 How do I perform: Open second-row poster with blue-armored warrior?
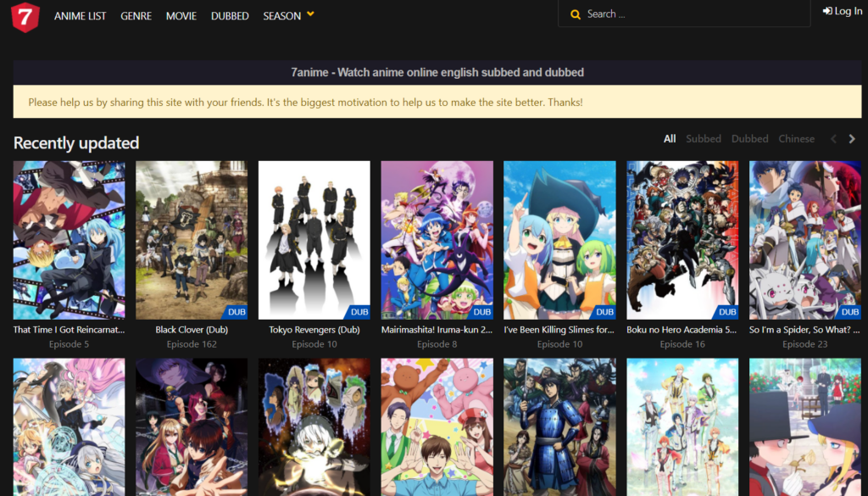pos(559,426)
